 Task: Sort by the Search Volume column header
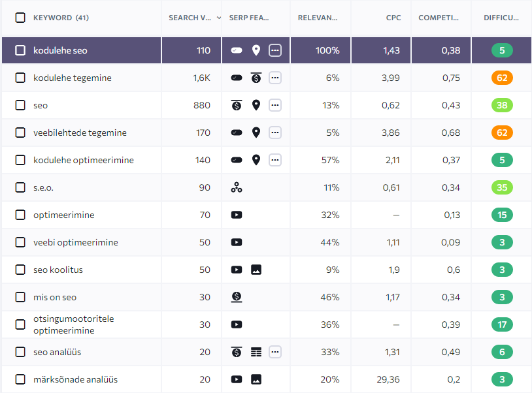click(x=191, y=18)
